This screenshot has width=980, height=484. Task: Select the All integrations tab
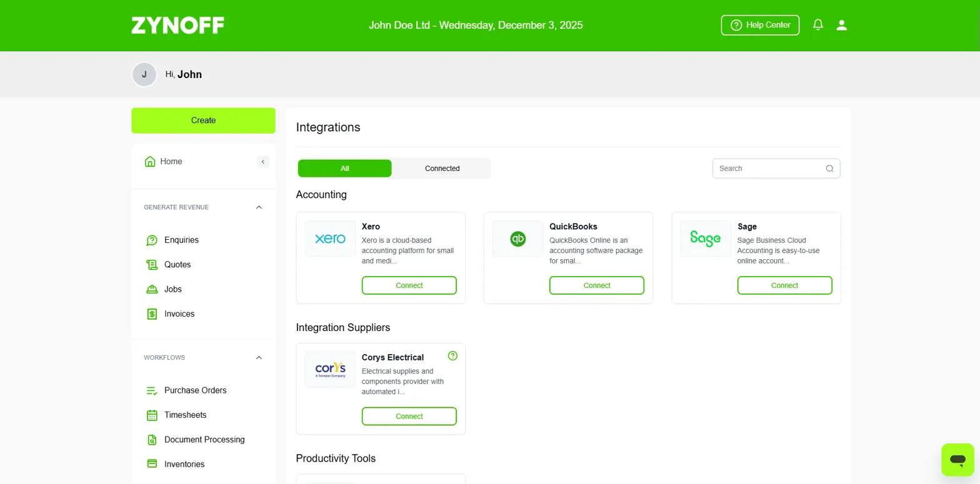[345, 169]
